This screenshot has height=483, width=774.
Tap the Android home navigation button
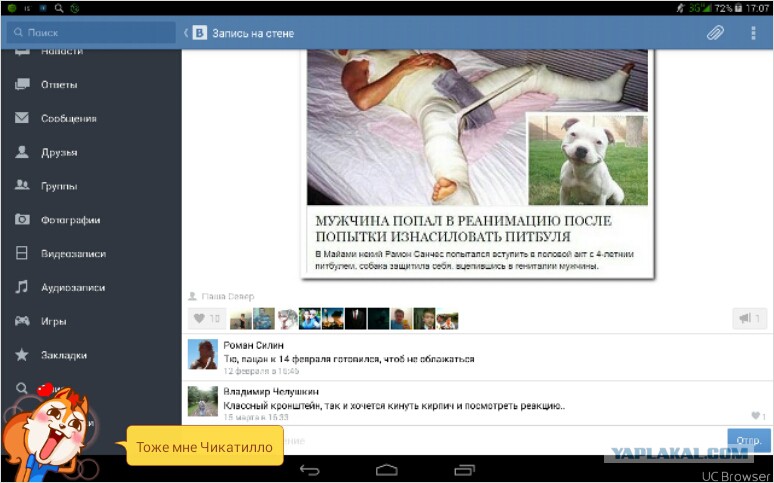(x=387, y=469)
